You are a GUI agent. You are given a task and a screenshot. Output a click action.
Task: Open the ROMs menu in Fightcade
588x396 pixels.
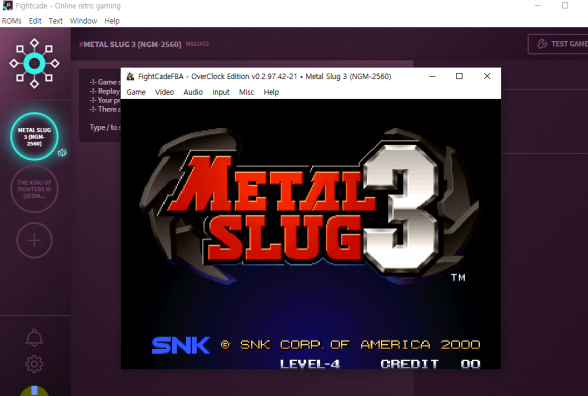[12, 21]
